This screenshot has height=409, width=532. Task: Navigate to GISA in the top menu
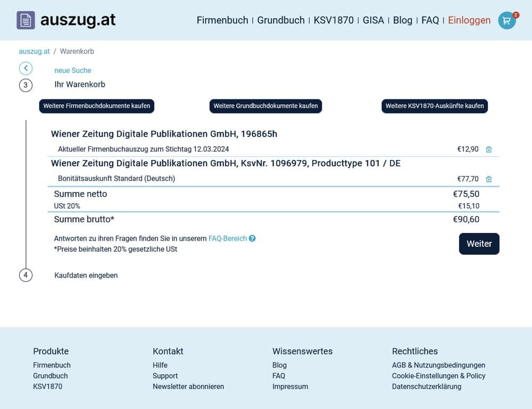[x=373, y=20]
